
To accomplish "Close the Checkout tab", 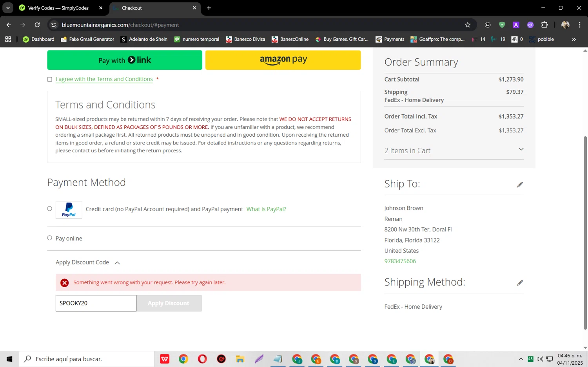I will tap(194, 8).
